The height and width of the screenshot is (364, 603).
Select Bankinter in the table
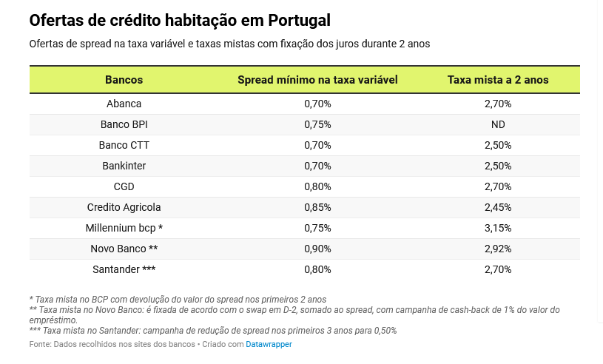coord(124,166)
